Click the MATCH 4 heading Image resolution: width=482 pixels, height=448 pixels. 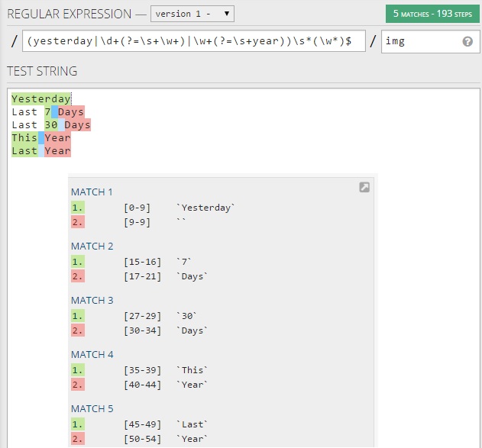(x=92, y=354)
